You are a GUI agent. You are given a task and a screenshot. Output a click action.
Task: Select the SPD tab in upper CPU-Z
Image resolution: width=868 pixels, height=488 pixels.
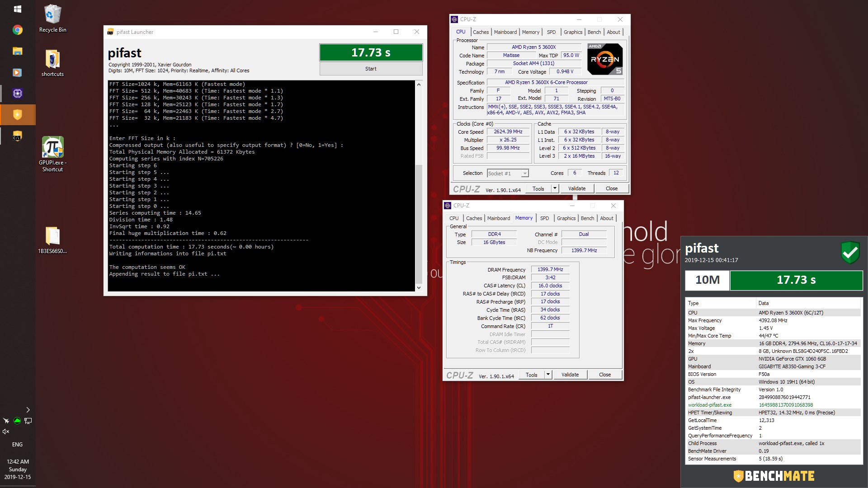551,32
